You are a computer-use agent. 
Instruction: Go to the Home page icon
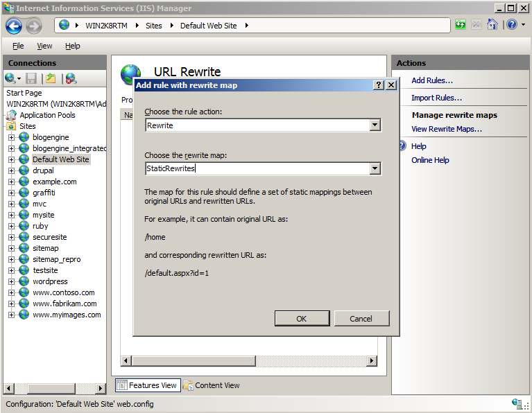click(x=492, y=24)
